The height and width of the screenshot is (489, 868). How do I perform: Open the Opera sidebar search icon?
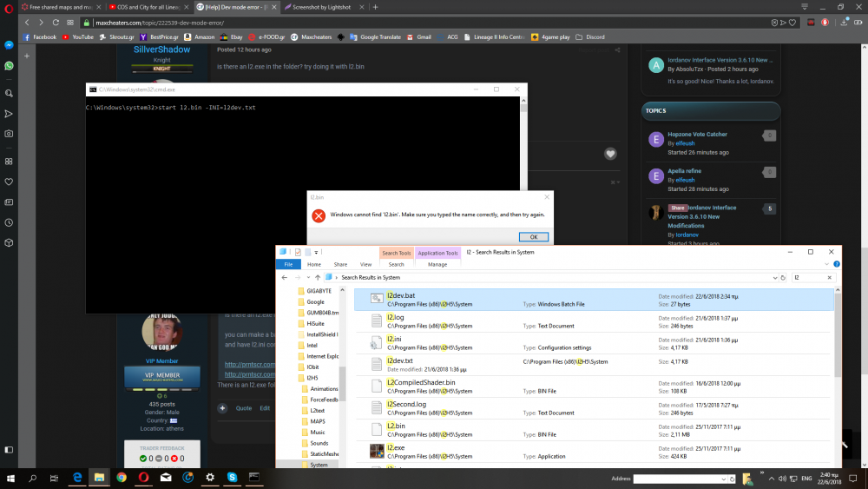point(9,93)
